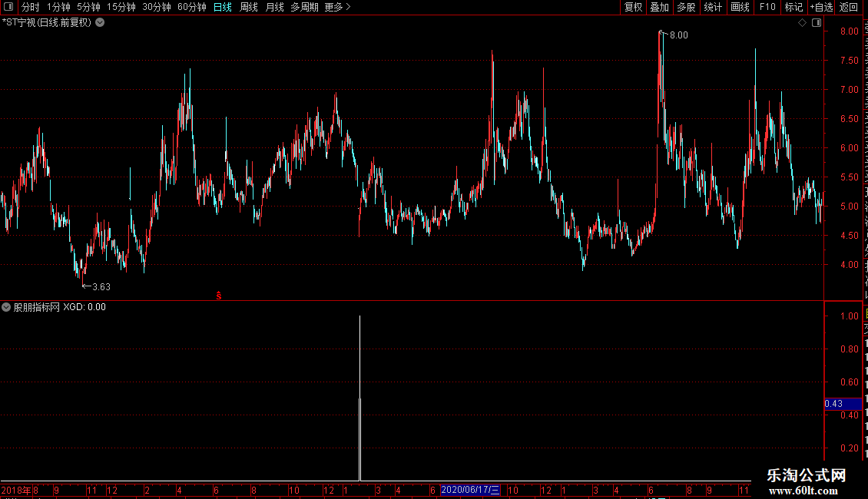868x499 pixels.
Task: Switch to 月线 monthly chart
Action: click(x=274, y=7)
